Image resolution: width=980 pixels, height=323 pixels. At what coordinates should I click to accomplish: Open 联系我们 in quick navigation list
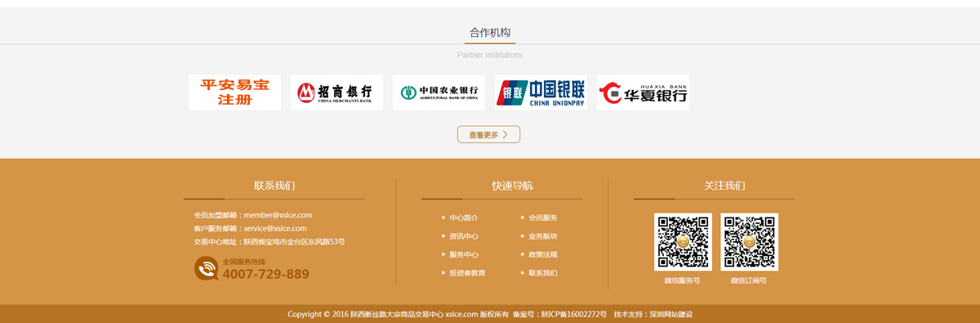pyautogui.click(x=542, y=273)
